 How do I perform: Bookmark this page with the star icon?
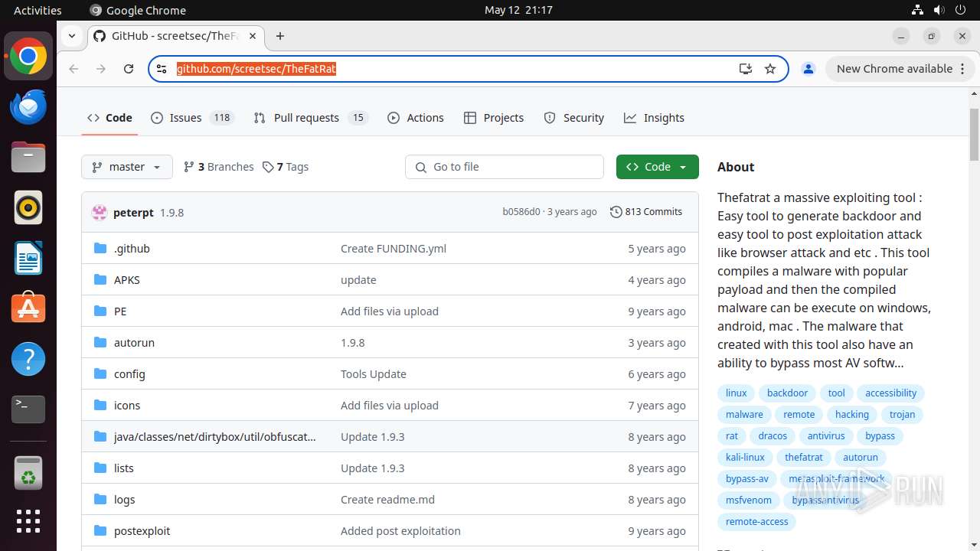[770, 69]
